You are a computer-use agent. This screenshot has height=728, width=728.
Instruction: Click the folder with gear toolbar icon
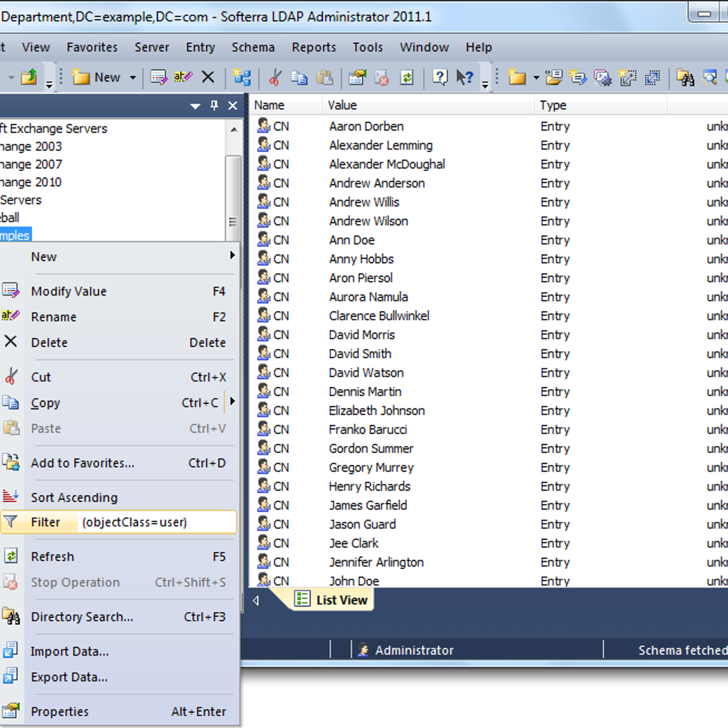click(602, 77)
